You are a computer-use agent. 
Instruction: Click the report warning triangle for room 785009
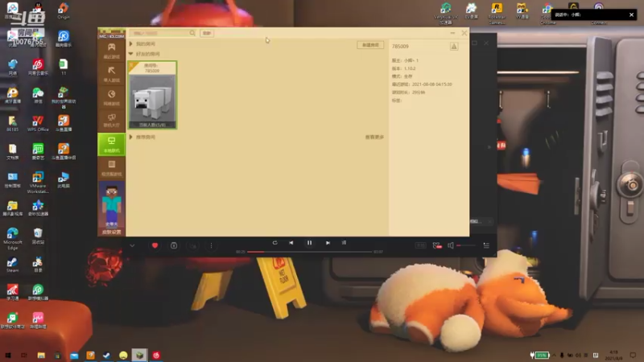tap(454, 47)
